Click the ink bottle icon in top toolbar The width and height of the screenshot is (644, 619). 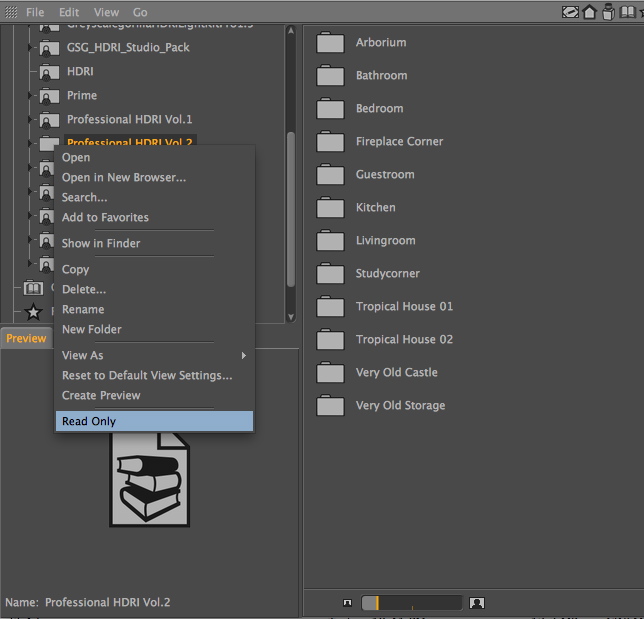[x=608, y=12]
